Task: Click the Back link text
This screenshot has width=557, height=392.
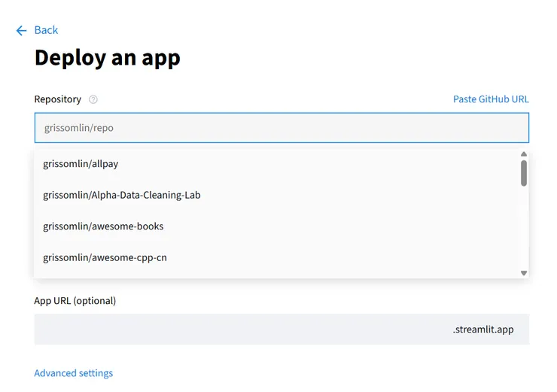Action: (46, 30)
